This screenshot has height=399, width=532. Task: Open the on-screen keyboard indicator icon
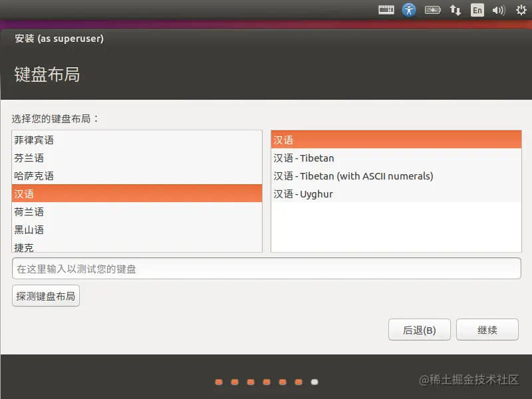386,10
